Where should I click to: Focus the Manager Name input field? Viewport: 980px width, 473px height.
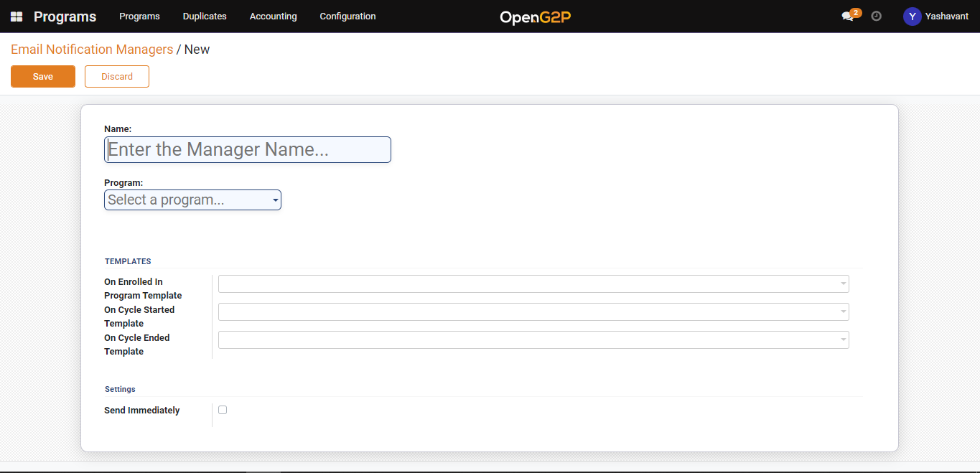click(248, 150)
